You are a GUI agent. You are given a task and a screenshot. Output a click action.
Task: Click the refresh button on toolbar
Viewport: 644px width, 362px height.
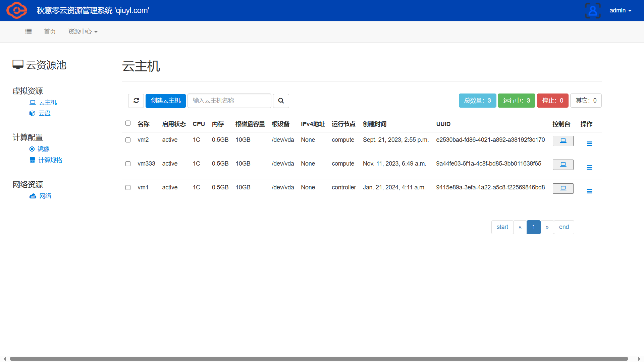coord(136,100)
